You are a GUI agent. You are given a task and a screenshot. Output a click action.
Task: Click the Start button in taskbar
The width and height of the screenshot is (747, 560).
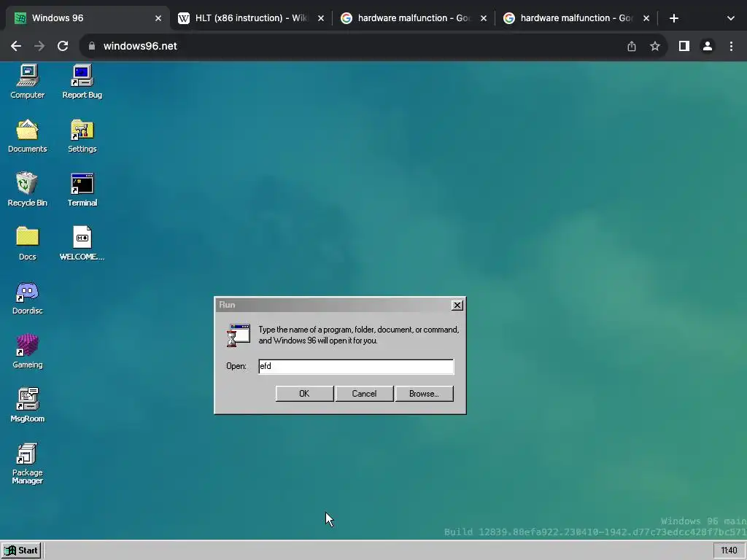tap(21, 551)
